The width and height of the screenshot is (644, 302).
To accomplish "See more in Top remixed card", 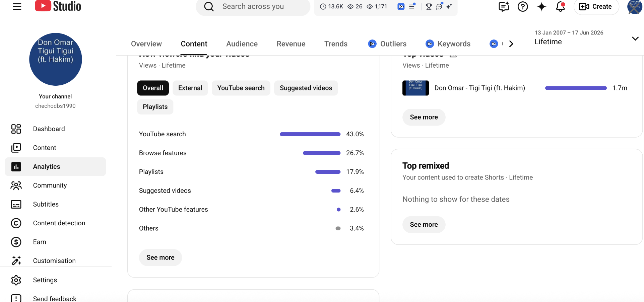I will [x=424, y=225].
